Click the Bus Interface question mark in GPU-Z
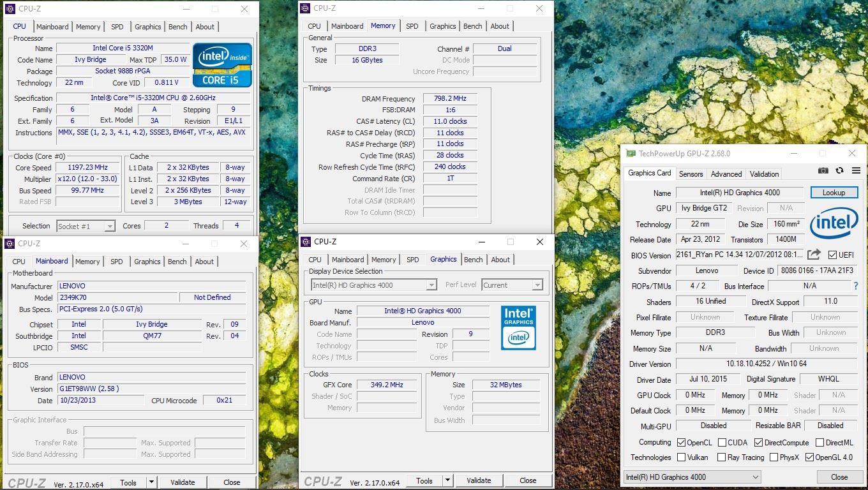 point(856,286)
